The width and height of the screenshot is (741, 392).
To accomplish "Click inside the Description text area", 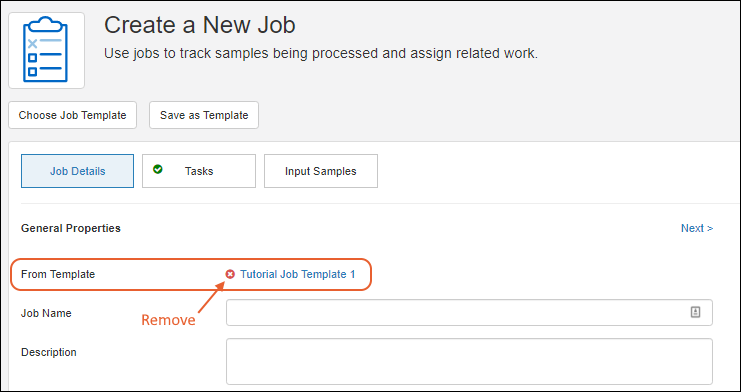I will [x=469, y=361].
